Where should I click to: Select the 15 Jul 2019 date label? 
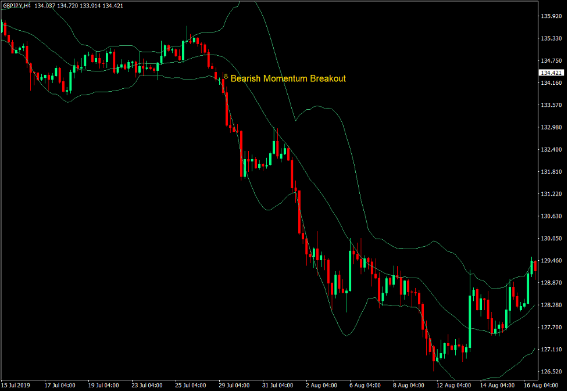16,385
